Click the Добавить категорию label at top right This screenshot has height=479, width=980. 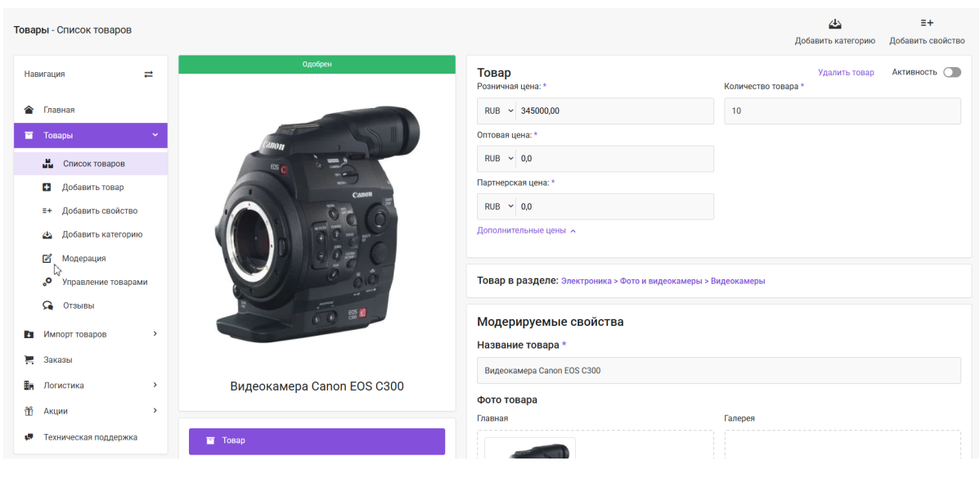click(x=834, y=41)
